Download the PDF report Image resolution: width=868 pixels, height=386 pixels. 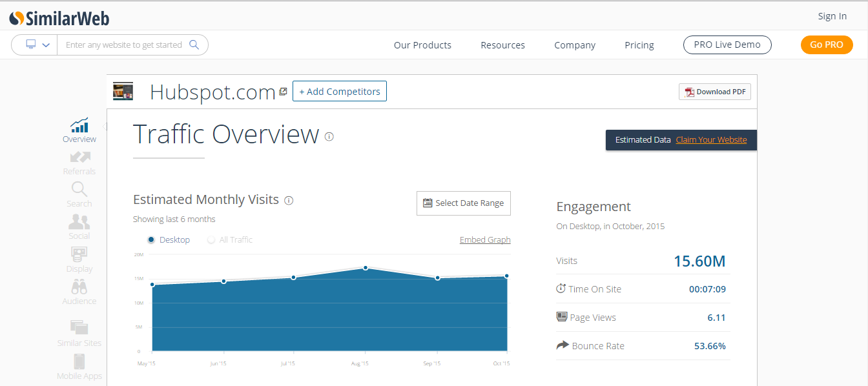(x=715, y=92)
